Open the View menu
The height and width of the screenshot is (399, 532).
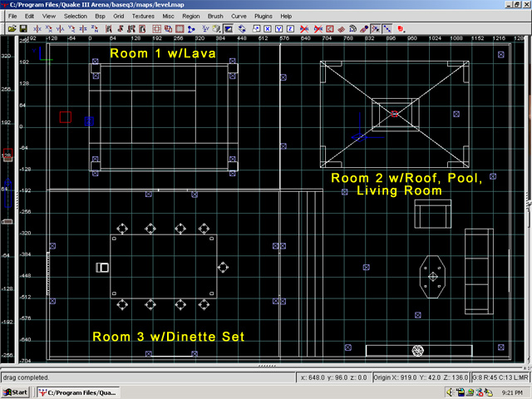pyautogui.click(x=49, y=16)
